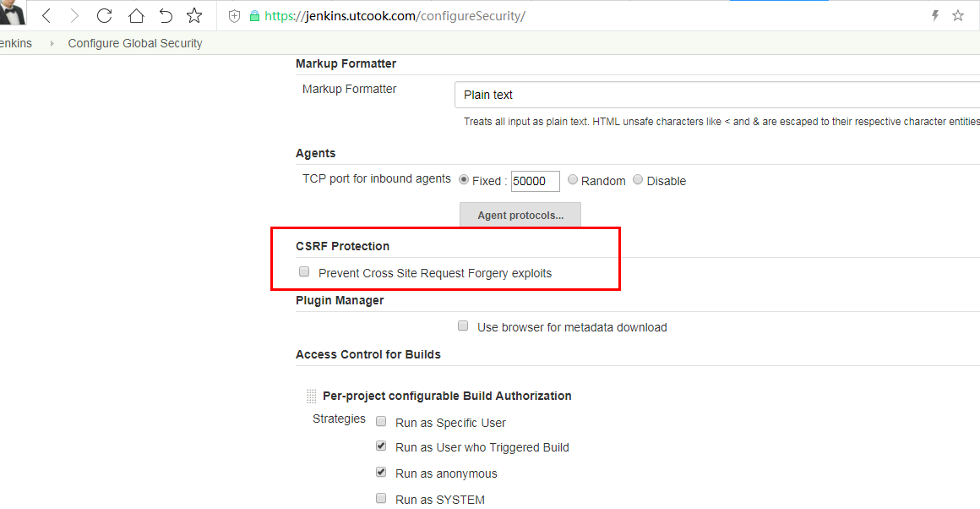Open the Markup Formatter Plain text dropdown

tap(717, 95)
